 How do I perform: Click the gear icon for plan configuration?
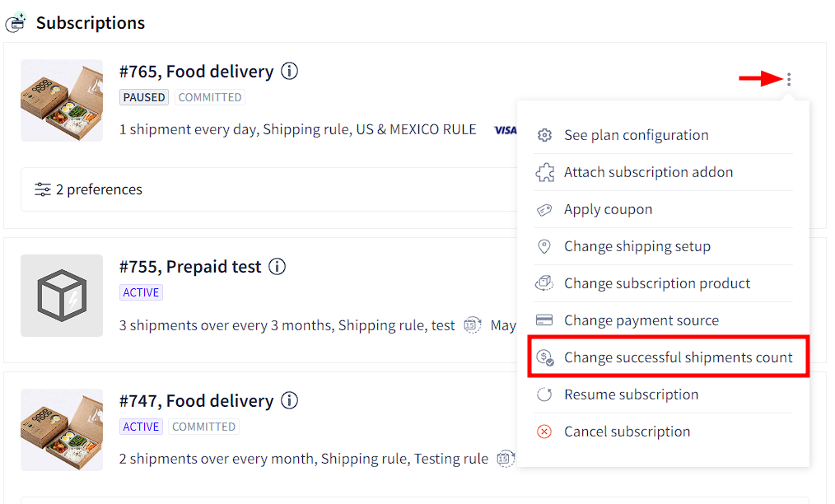(544, 135)
